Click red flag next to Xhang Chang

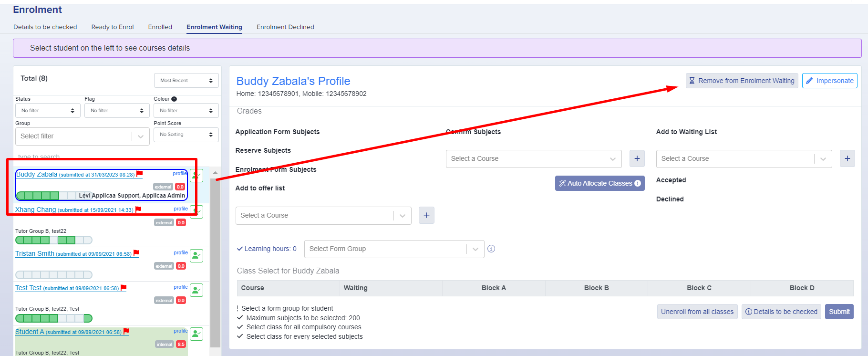click(138, 209)
